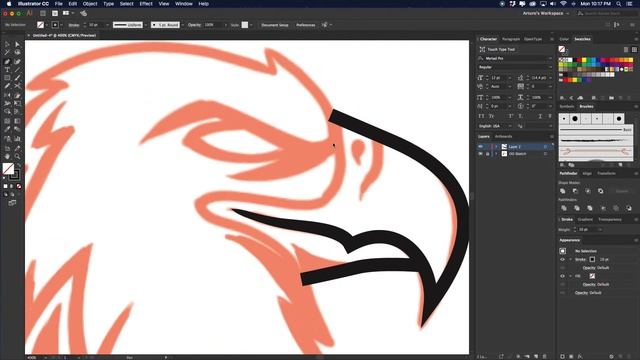Toggle visibility of Layer 2
The width and height of the screenshot is (640, 360).
click(480, 147)
